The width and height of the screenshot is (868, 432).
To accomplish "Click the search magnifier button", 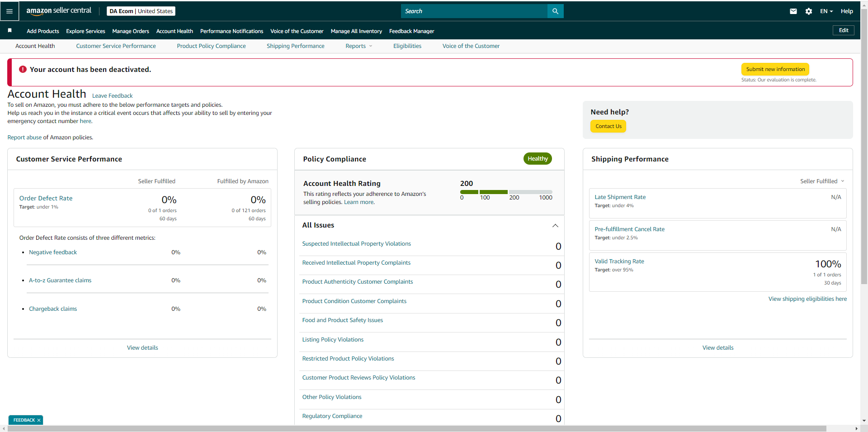I will click(x=555, y=11).
